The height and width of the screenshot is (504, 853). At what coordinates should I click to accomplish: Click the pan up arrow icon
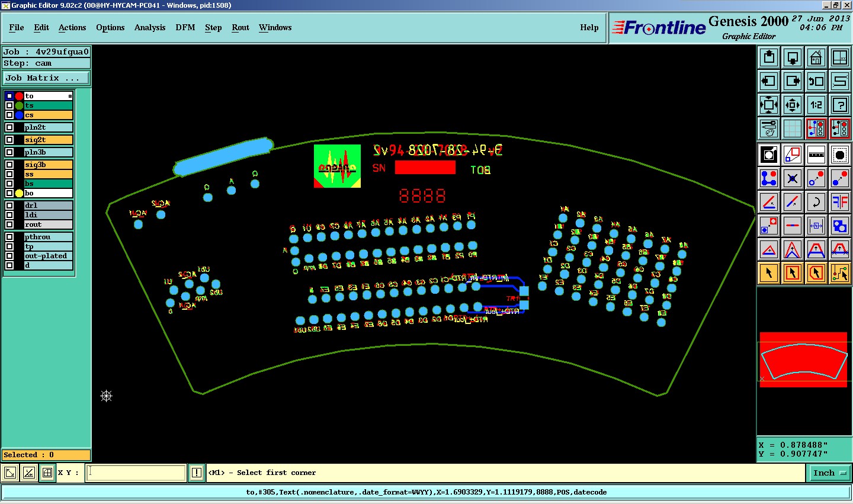click(769, 57)
